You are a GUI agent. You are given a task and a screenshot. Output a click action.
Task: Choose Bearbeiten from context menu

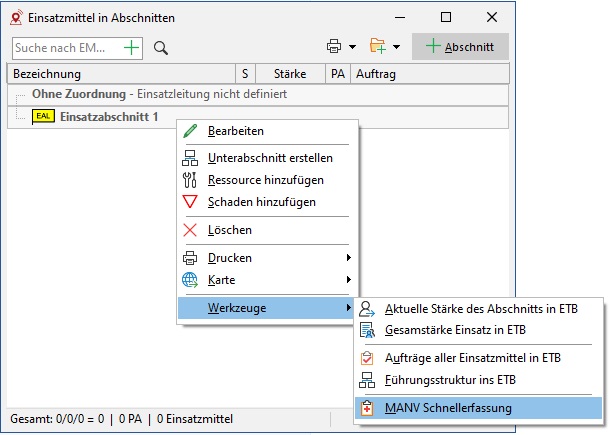tap(236, 131)
